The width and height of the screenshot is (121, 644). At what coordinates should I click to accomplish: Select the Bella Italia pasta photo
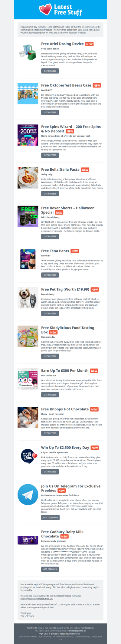(x=28, y=178)
